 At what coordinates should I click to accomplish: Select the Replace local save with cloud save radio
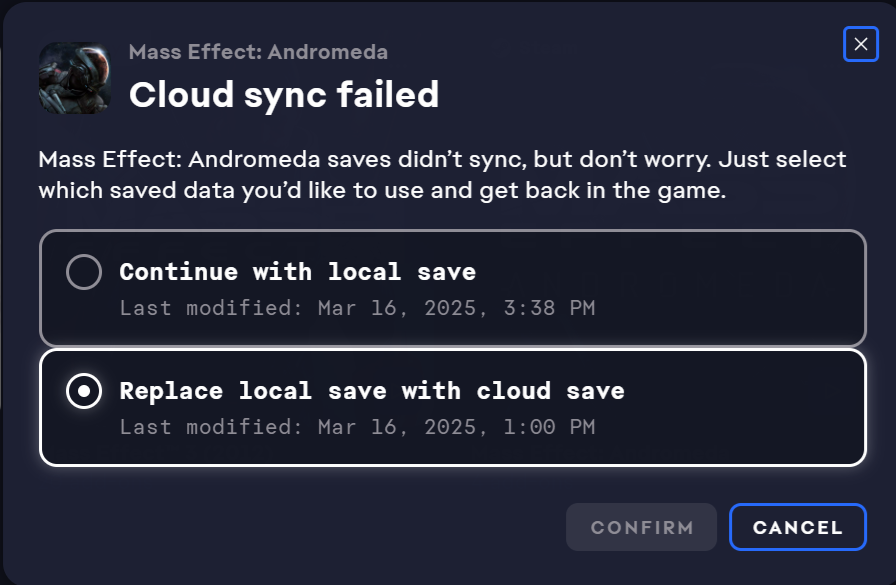click(x=83, y=392)
